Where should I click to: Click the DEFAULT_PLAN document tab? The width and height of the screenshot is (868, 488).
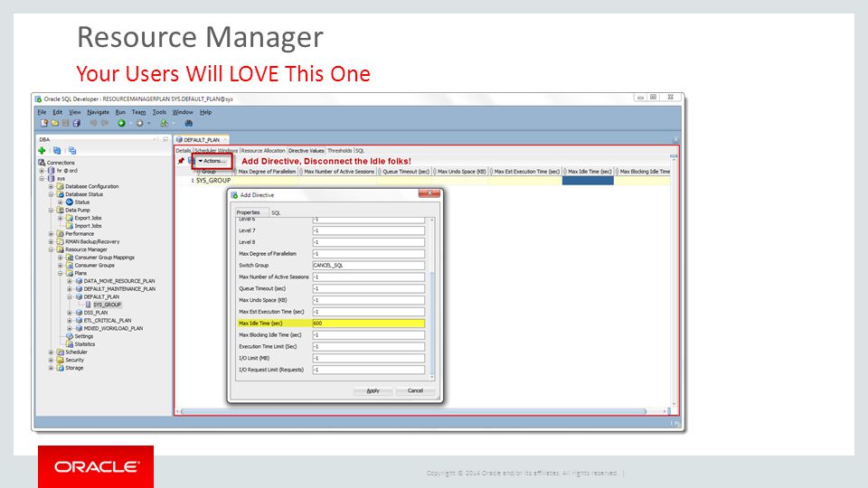[x=202, y=140]
